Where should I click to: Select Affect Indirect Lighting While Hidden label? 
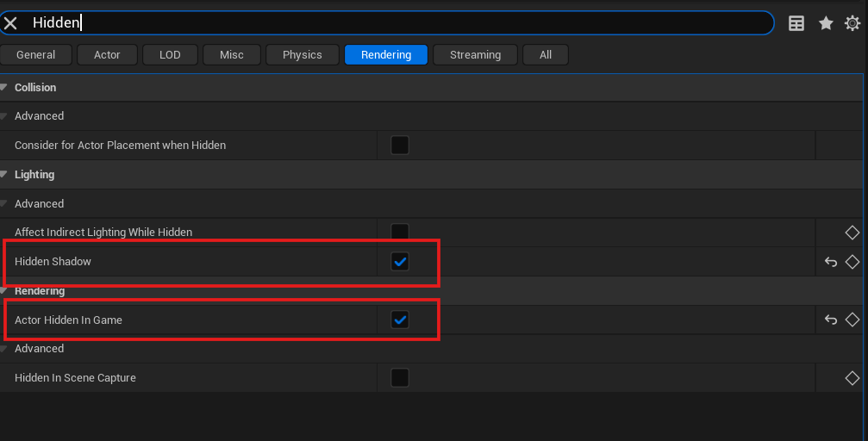click(103, 233)
